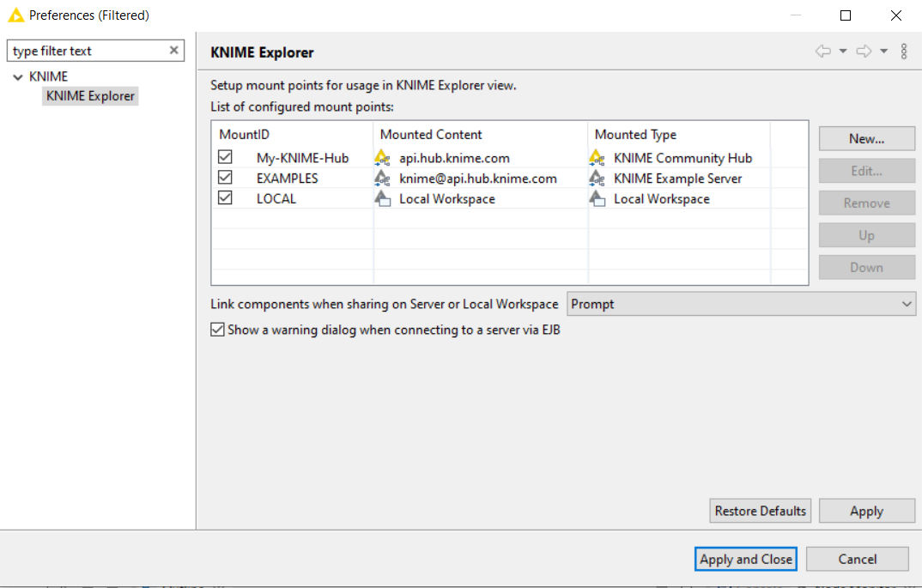Viewport: 922px width, 588px height.
Task: Close the Preferences window
Action: coord(896,15)
